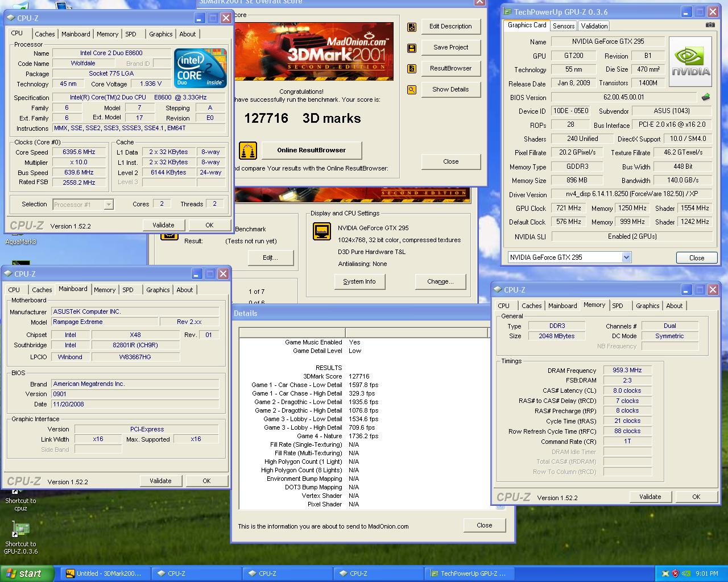Click the Core Speed value 6395.6 MHz
This screenshot has height=582, width=728.
79,152
